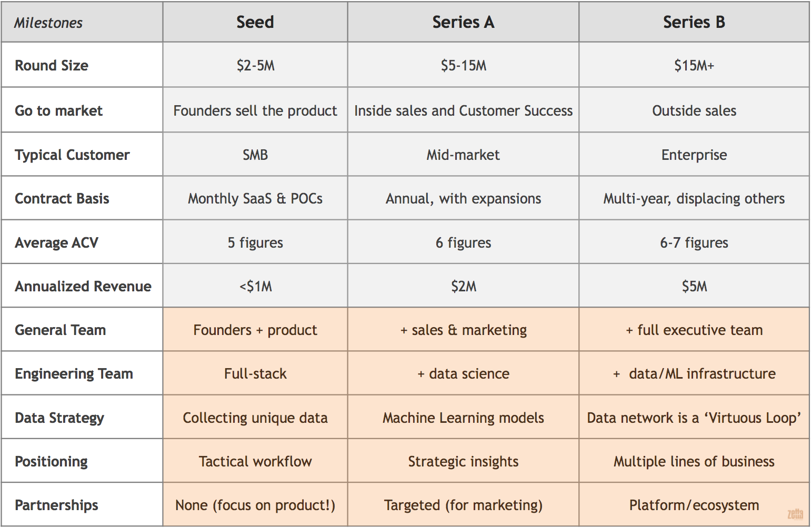Image resolution: width=812 pixels, height=528 pixels.
Task: Select the Series B column header
Action: 694,22
